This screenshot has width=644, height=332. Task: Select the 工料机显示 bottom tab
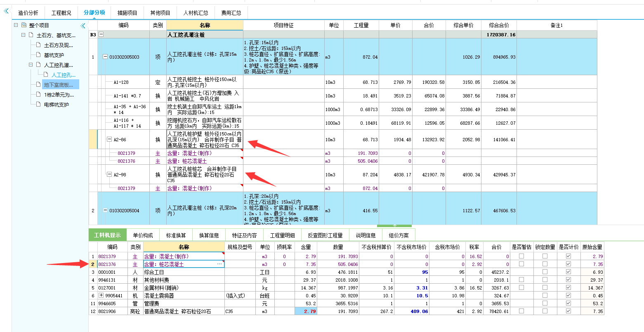[107, 235]
